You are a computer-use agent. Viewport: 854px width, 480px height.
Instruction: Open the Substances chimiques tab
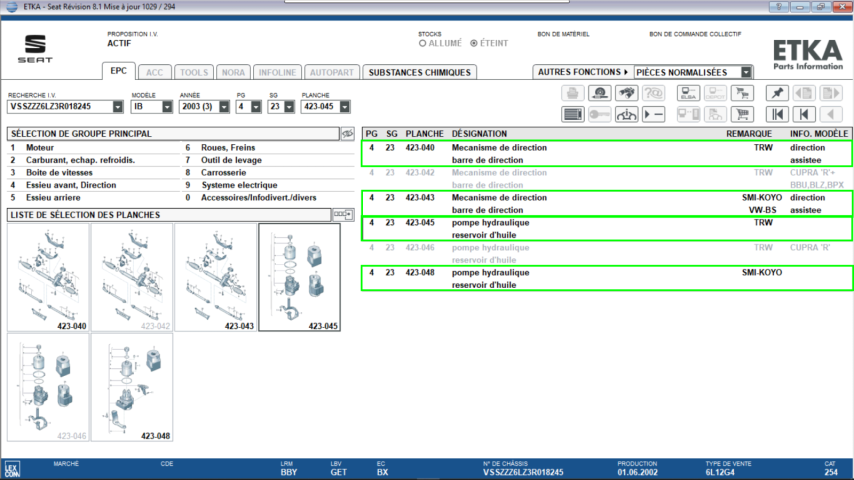click(x=419, y=72)
